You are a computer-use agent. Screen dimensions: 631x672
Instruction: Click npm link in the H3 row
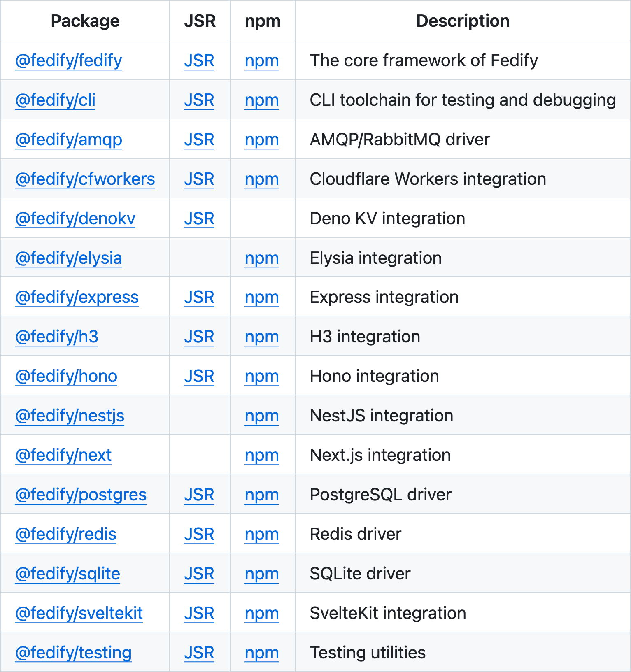[x=262, y=337]
